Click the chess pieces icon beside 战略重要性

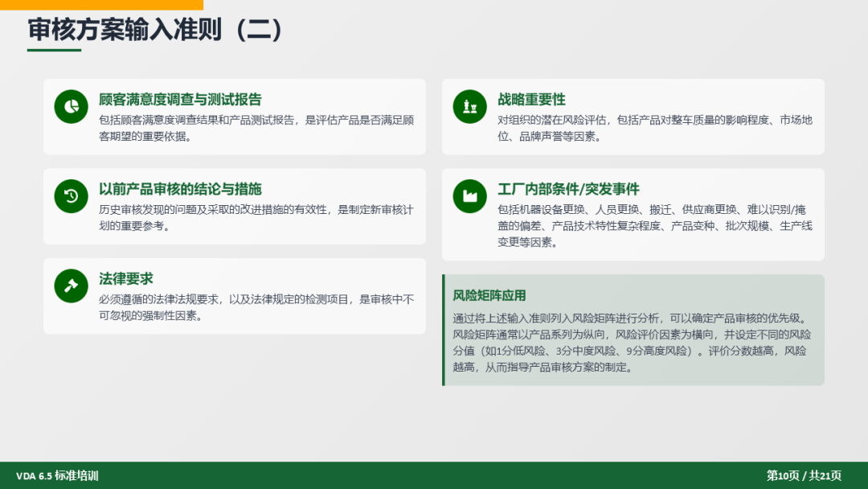click(469, 106)
